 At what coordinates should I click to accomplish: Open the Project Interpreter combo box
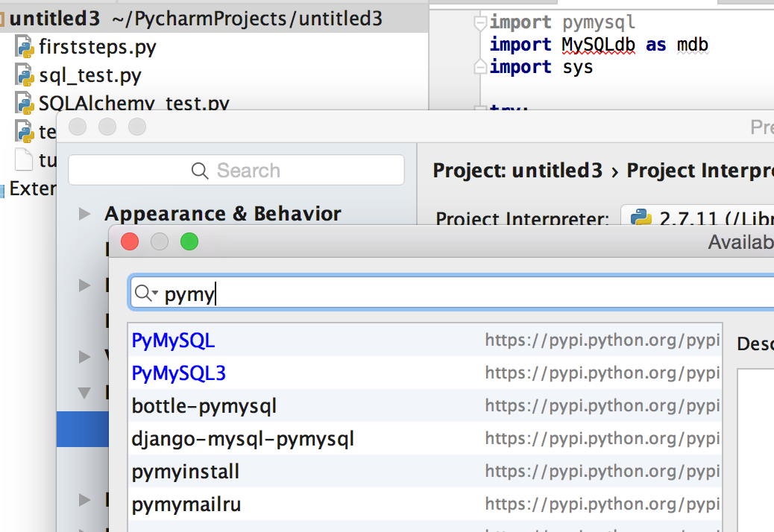pos(697,219)
